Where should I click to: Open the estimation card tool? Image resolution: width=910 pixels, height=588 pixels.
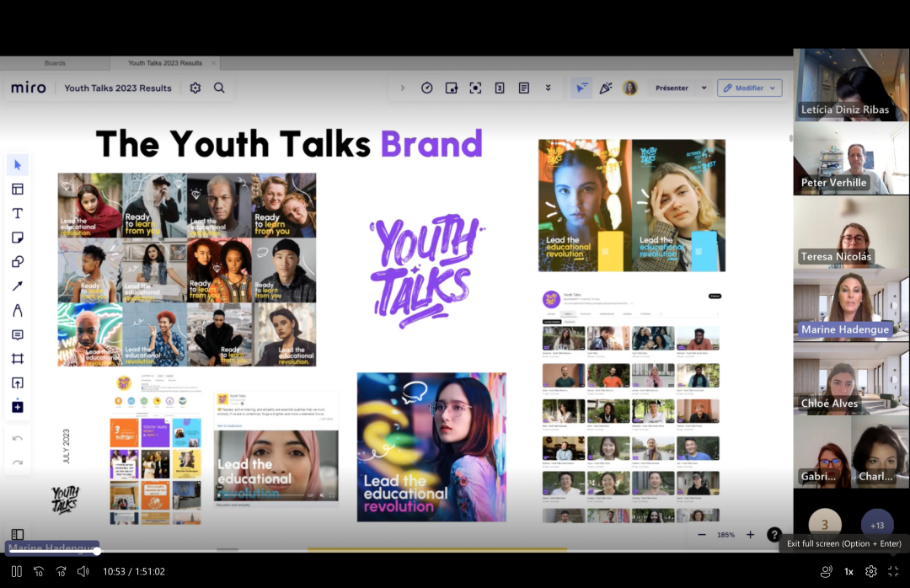pyautogui.click(x=499, y=88)
